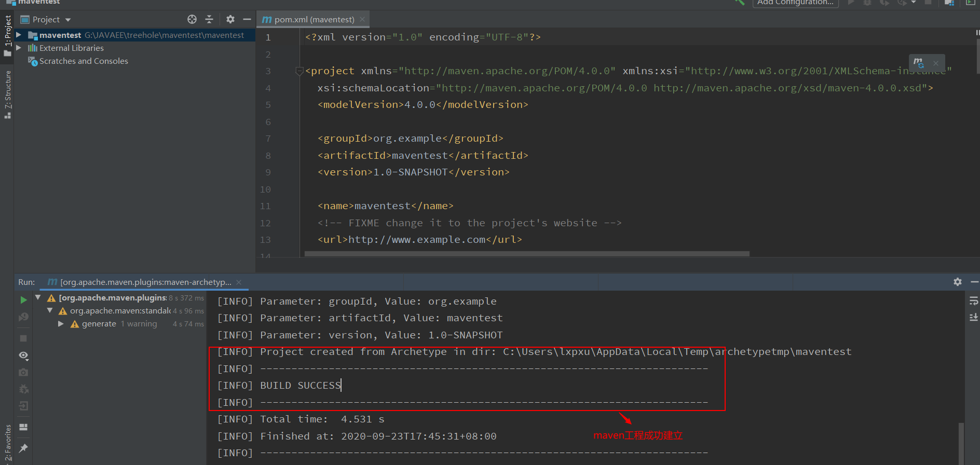Viewport: 980px width, 465px height.
Task: Collapse the org.apache.maven:standalone node
Action: coord(50,310)
